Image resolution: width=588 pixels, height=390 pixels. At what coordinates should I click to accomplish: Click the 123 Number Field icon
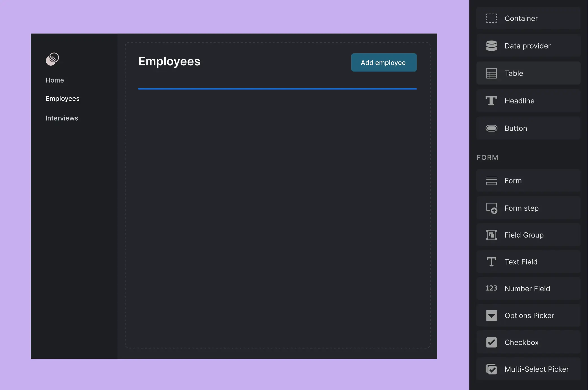tap(491, 288)
